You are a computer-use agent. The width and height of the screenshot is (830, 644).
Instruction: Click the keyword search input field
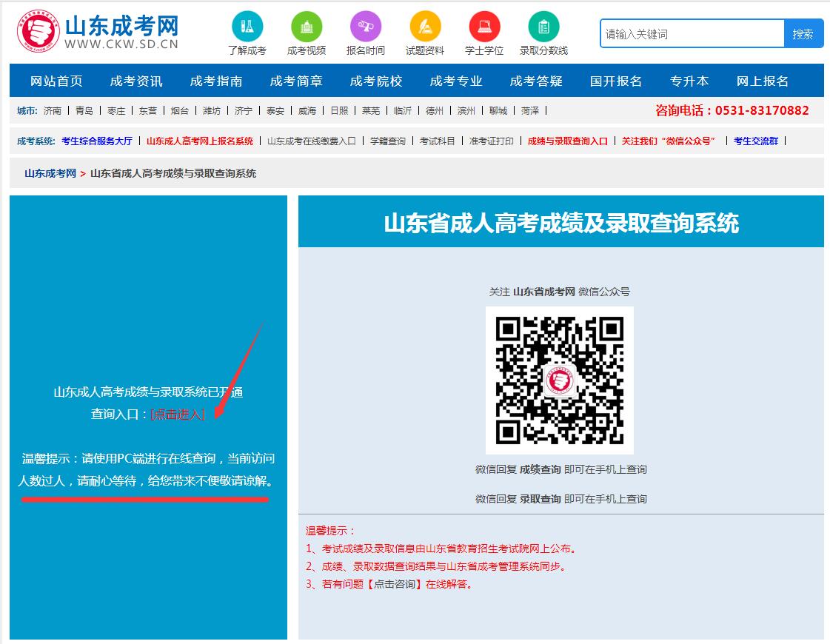pyautogui.click(x=692, y=34)
